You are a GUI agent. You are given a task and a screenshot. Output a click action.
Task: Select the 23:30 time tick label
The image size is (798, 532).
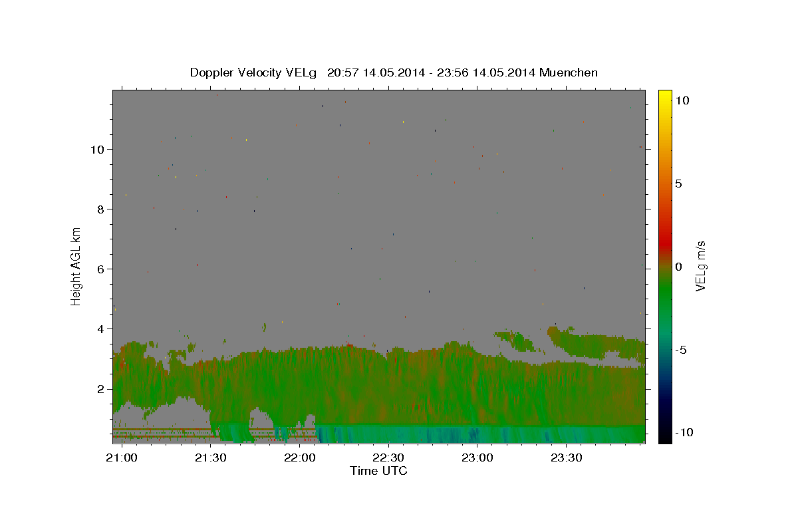(x=566, y=458)
